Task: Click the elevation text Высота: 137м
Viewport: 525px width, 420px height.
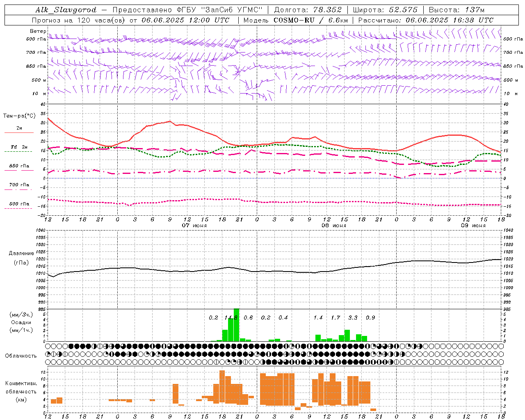Action: [457, 10]
